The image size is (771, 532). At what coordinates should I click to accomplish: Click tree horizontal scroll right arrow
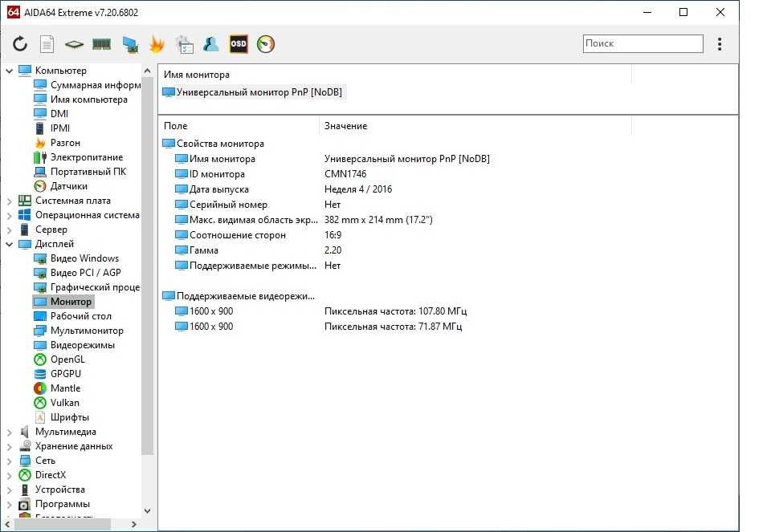(134, 525)
